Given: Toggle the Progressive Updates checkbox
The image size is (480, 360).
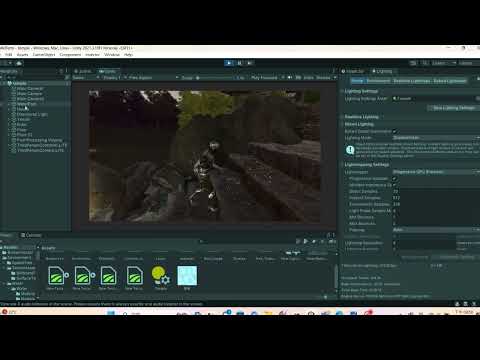Looking at the screenshot, I should [395, 179].
